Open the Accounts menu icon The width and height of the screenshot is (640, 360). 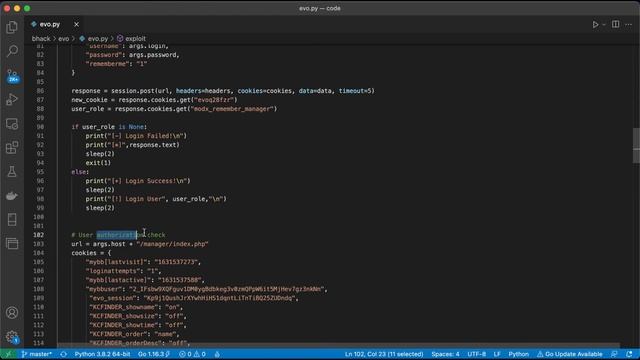(12, 313)
